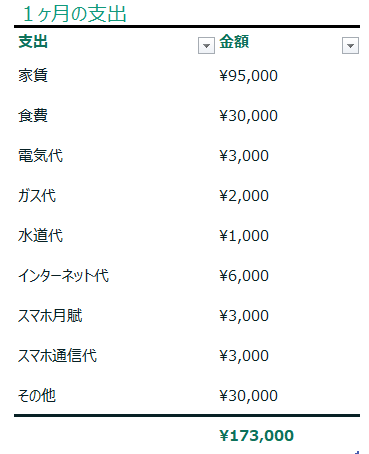Open the 金額 column filter dropdown
This screenshot has height=454, width=369.
click(x=350, y=46)
